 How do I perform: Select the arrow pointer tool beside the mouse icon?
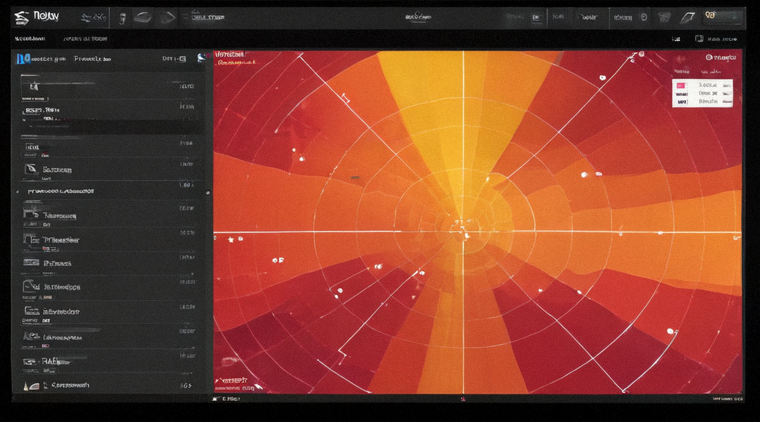coord(167,18)
